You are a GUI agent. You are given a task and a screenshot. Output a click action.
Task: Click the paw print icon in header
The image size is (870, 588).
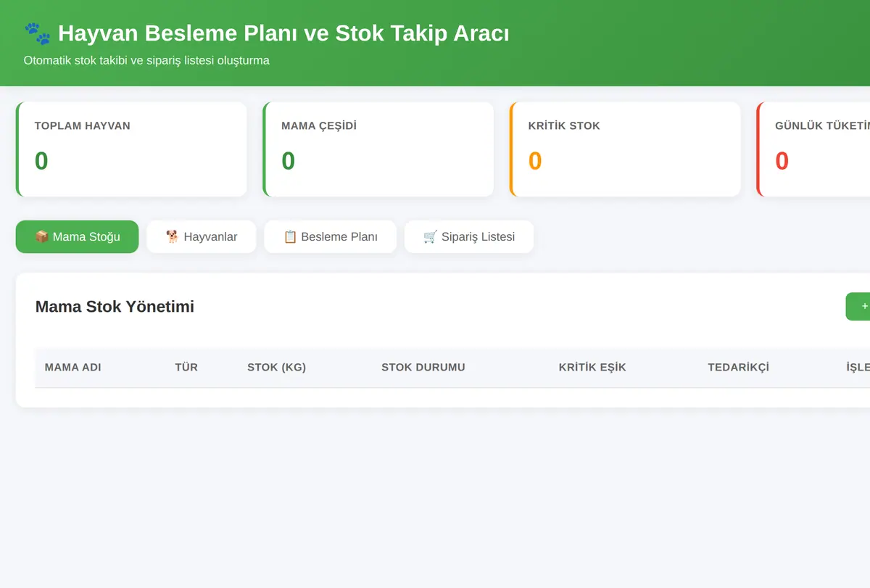coord(37,33)
